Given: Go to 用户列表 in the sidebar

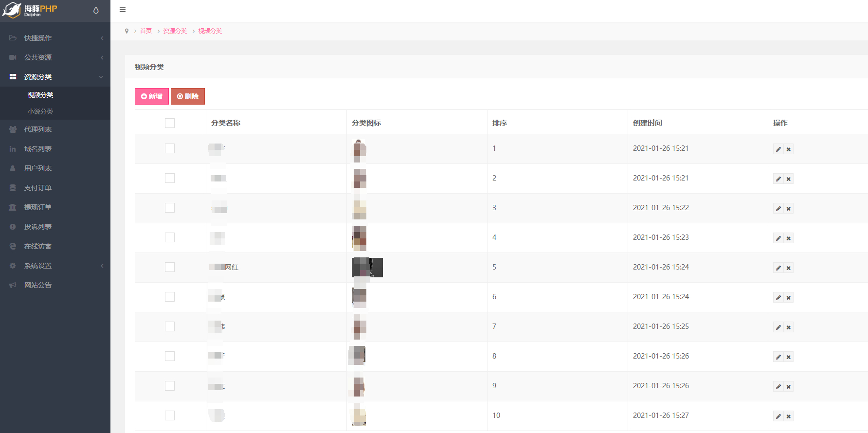Looking at the screenshot, I should 38,168.
